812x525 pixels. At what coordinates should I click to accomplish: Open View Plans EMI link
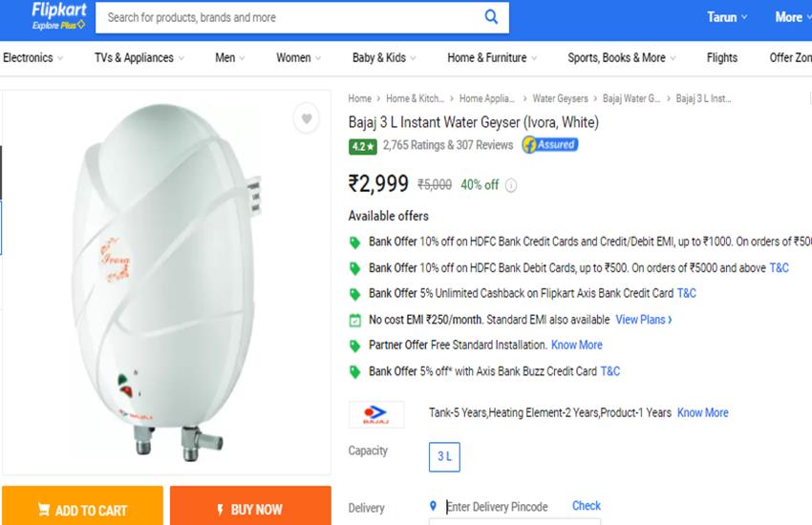click(644, 320)
